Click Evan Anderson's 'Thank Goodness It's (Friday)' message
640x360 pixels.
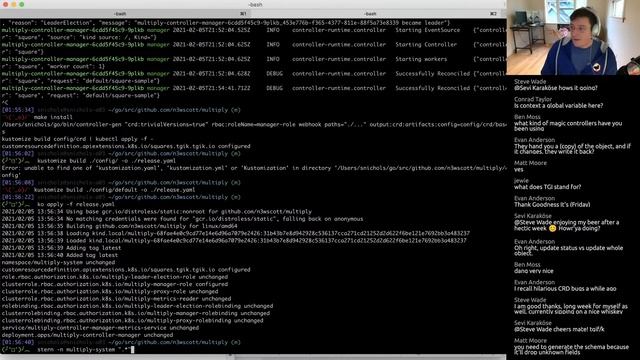tap(552, 204)
